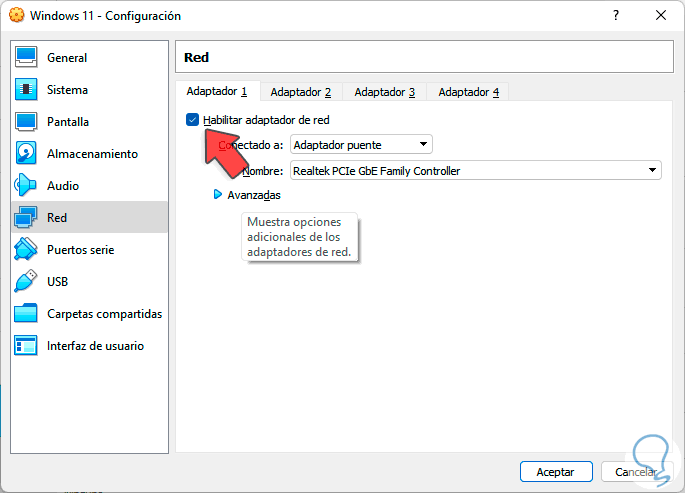Image resolution: width=685 pixels, height=493 pixels.
Task: Select the Red network icon
Action: [26, 217]
